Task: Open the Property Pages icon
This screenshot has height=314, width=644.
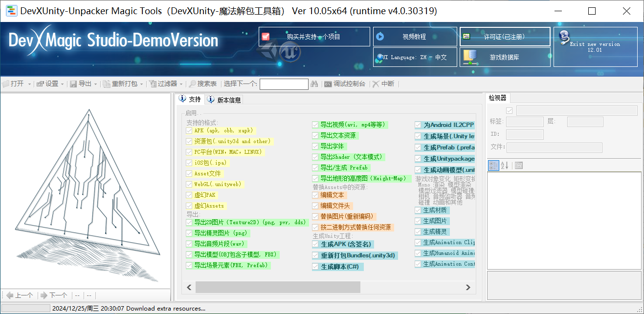Action: (x=519, y=166)
